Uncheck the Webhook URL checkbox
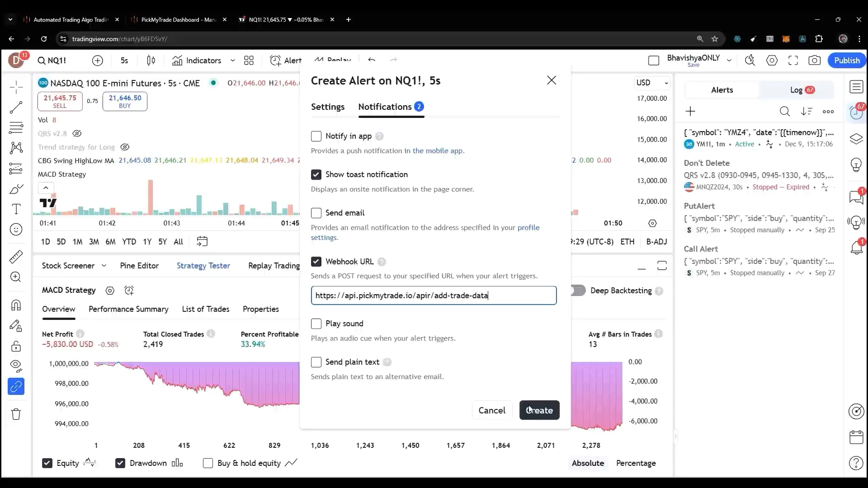The image size is (868, 488). (316, 262)
